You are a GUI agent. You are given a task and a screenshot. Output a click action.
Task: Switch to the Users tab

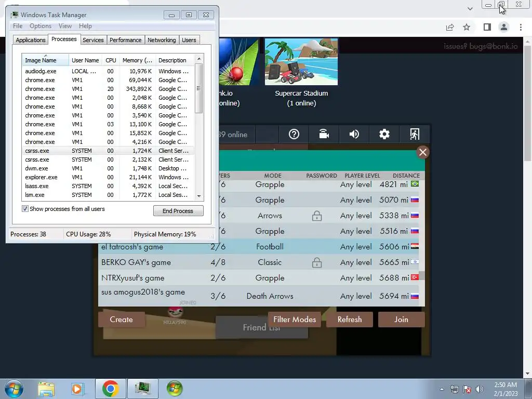189,40
